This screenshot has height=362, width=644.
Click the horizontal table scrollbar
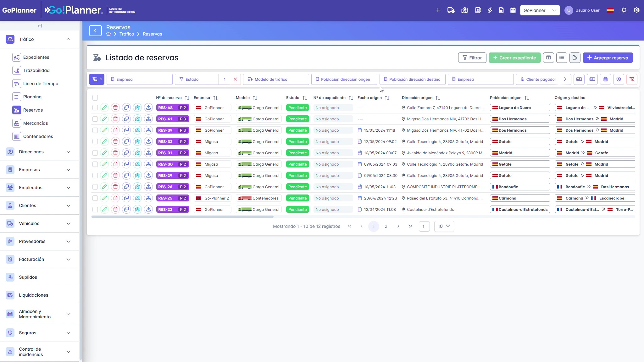(182, 217)
